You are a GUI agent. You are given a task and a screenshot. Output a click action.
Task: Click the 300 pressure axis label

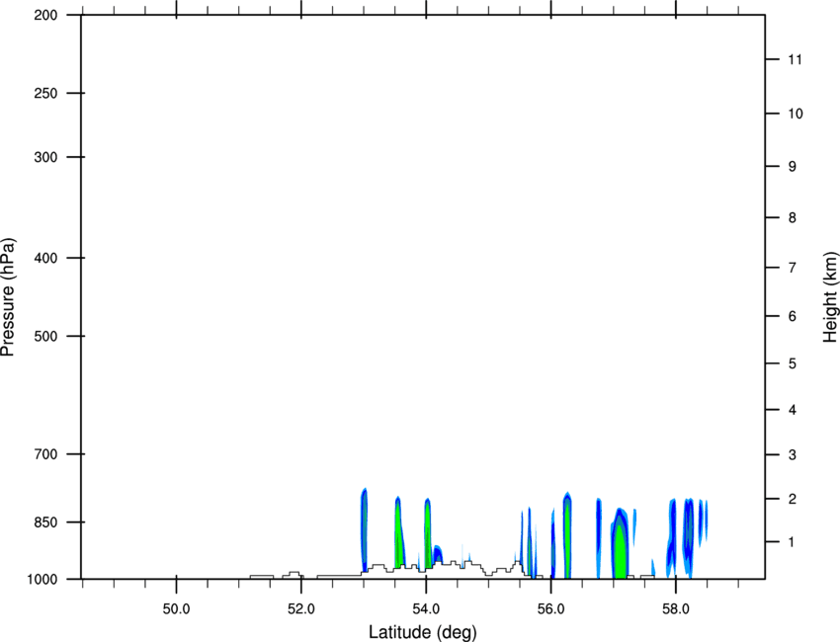tap(45, 157)
